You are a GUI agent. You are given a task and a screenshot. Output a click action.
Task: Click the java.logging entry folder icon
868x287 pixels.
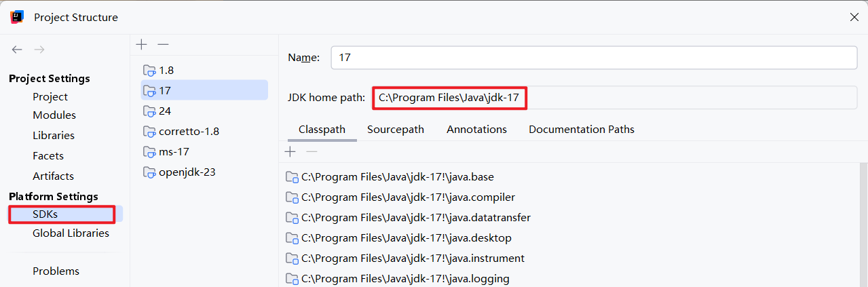click(292, 279)
